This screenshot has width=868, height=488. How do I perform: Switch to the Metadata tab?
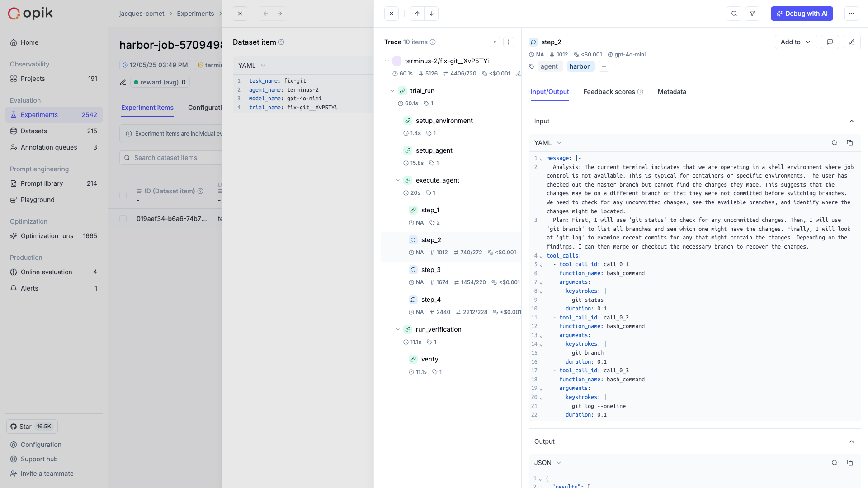(x=672, y=92)
